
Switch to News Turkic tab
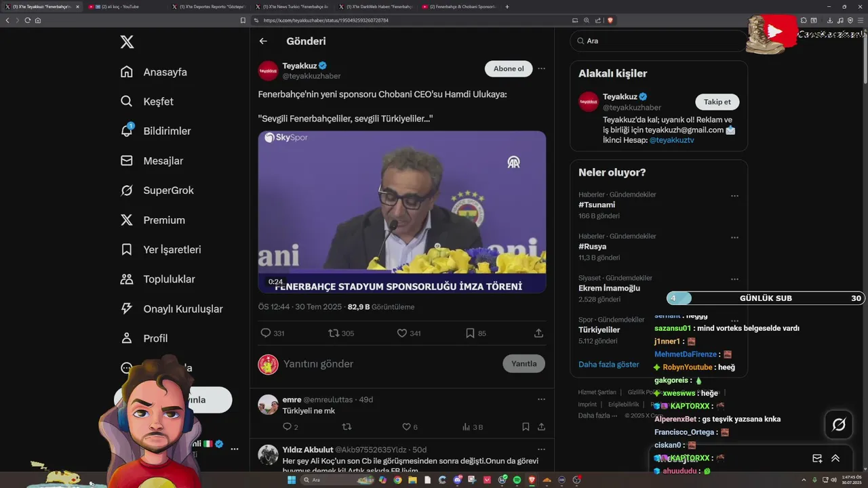click(x=292, y=6)
